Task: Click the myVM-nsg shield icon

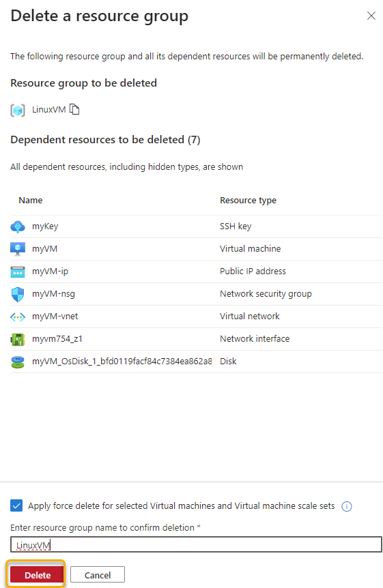Action: coord(18,295)
